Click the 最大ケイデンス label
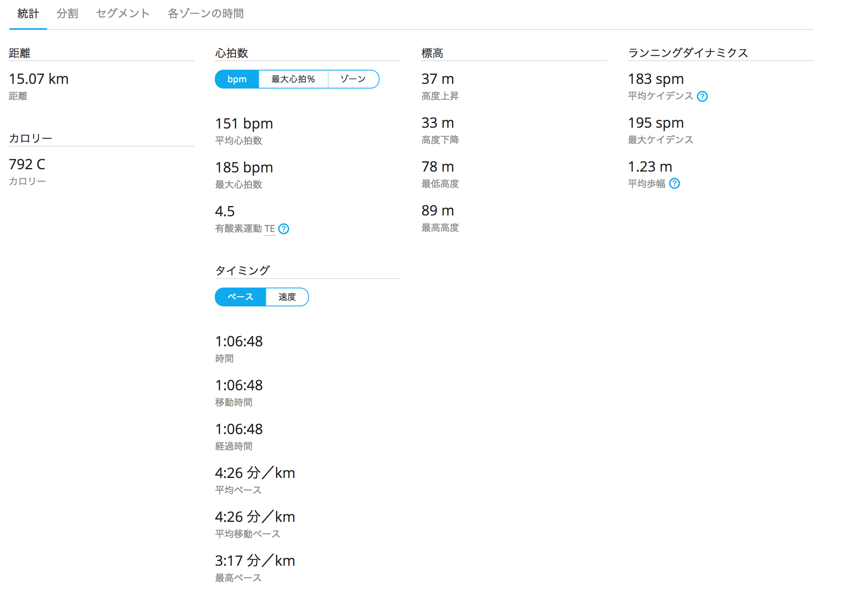This screenshot has width=868, height=601. 660,140
